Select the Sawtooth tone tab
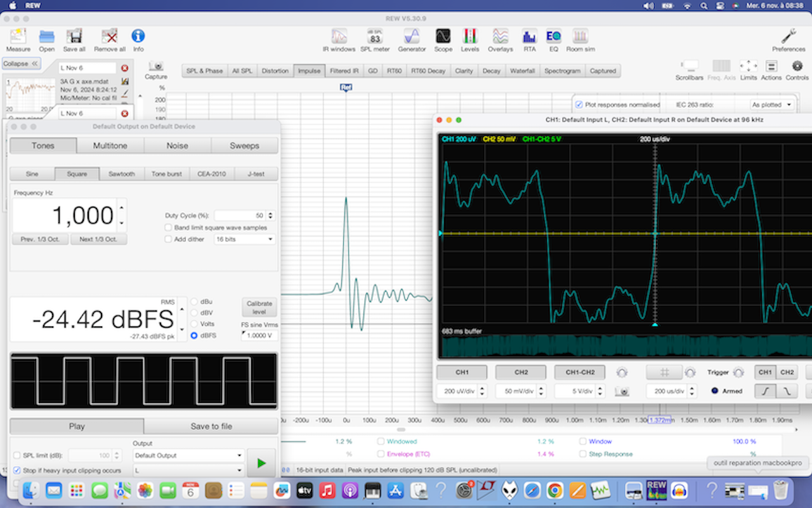Screen dimensions: 812x508 (x=121, y=173)
